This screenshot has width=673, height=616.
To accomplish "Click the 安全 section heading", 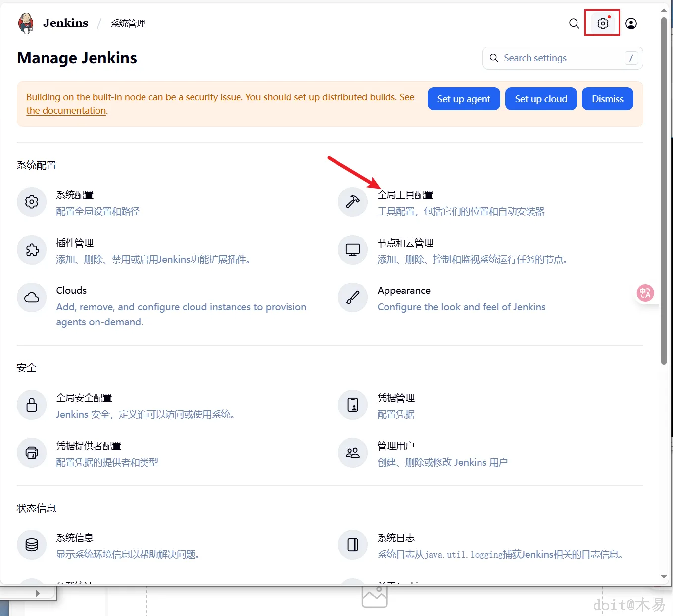I will pyautogui.click(x=27, y=368).
